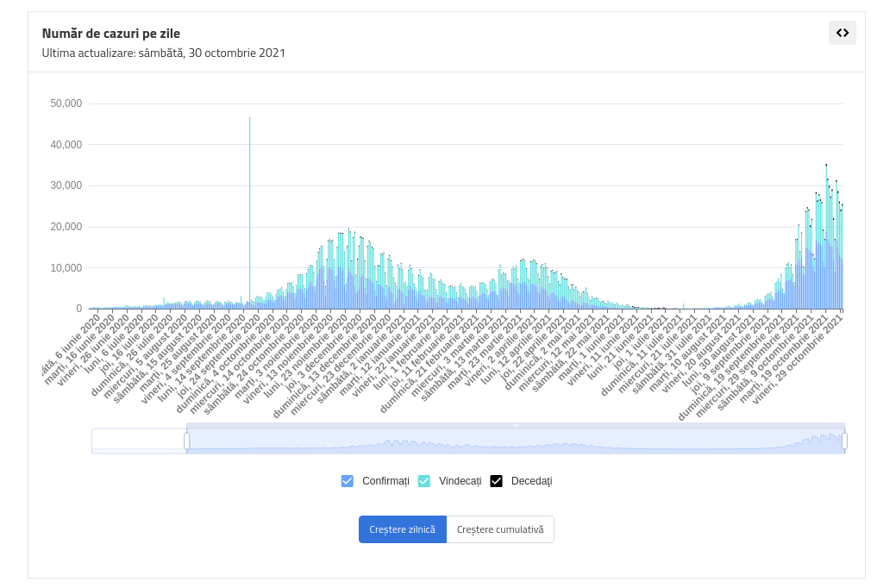Click the right handle of range slider

tap(844, 441)
